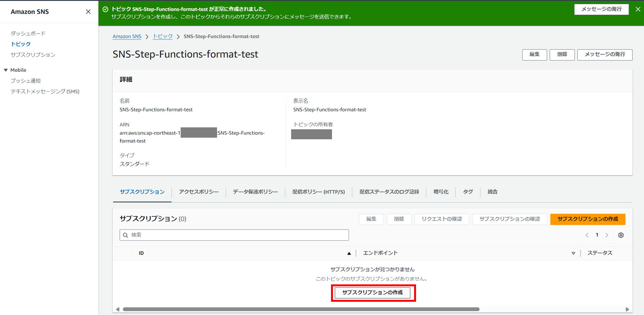Screen dimensions: 644x315
Task: Click the エンドポイント column header
Action: 380,253
